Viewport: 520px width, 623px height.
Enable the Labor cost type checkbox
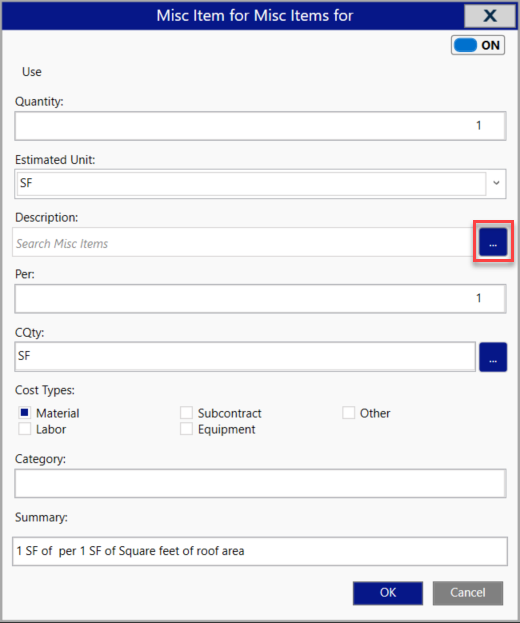coord(25,429)
